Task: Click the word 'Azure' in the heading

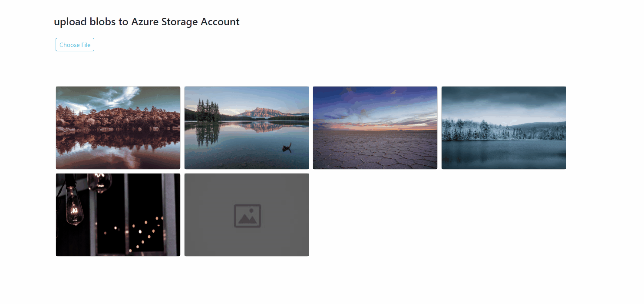Action: pyautogui.click(x=145, y=22)
